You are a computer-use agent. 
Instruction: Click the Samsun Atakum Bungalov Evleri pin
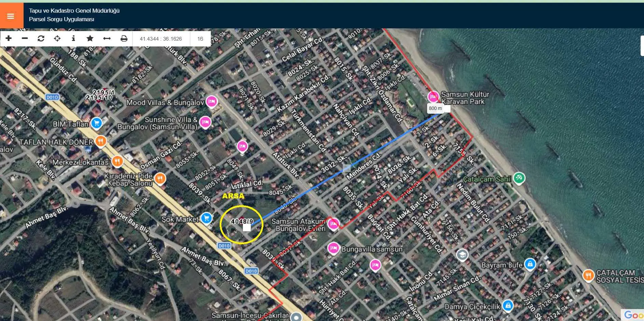click(333, 224)
